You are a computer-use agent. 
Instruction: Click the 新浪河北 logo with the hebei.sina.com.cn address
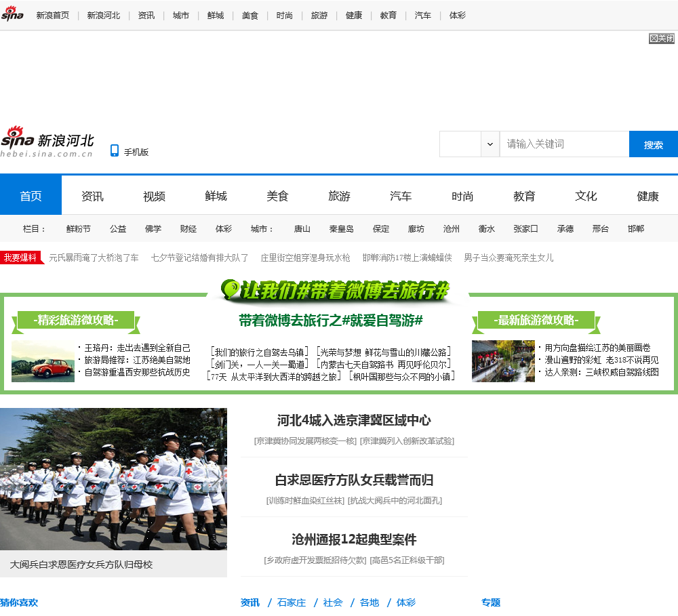[x=47, y=142]
